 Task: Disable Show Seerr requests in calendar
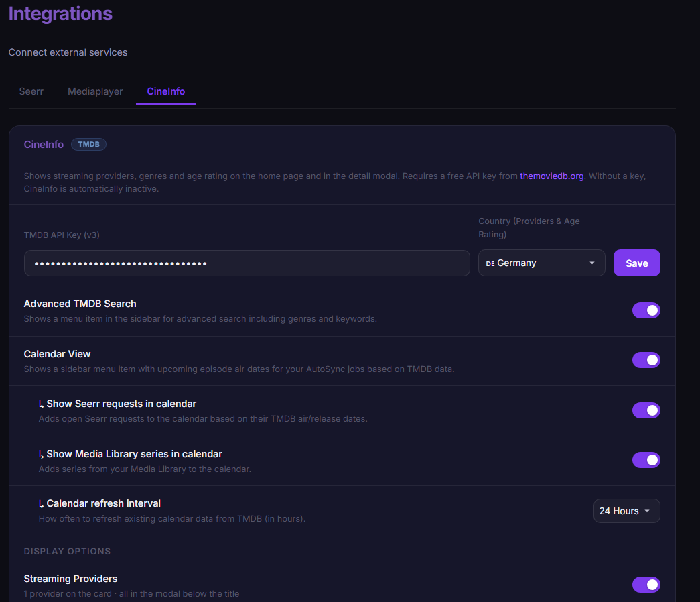click(x=646, y=410)
